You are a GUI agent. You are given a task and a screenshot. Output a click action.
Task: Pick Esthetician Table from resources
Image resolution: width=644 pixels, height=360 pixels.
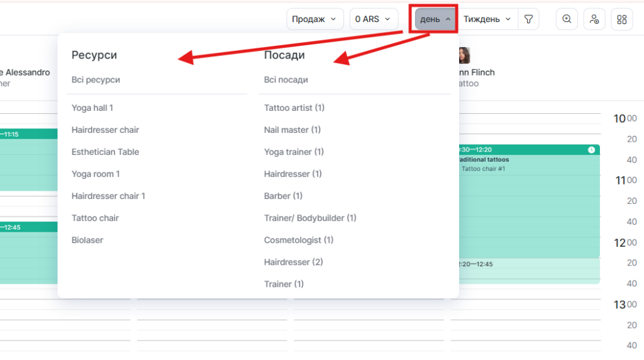coord(105,152)
